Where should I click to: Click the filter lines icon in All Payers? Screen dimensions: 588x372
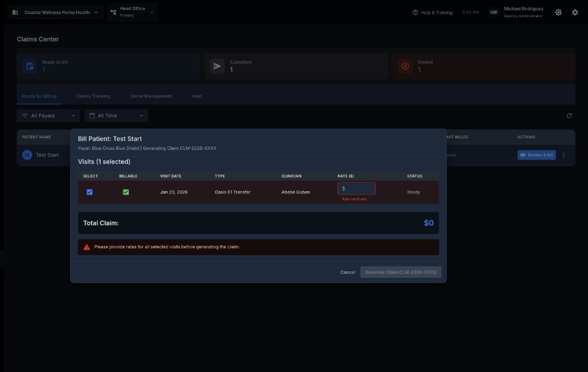click(25, 115)
